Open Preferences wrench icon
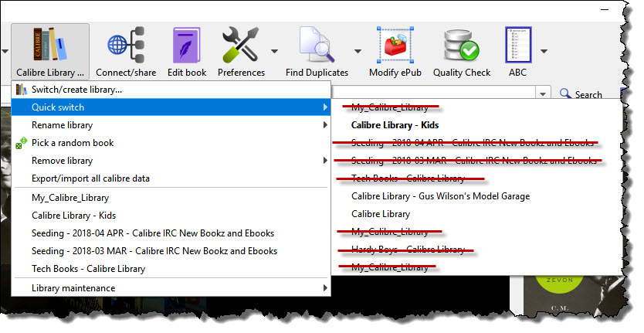 tap(241, 44)
